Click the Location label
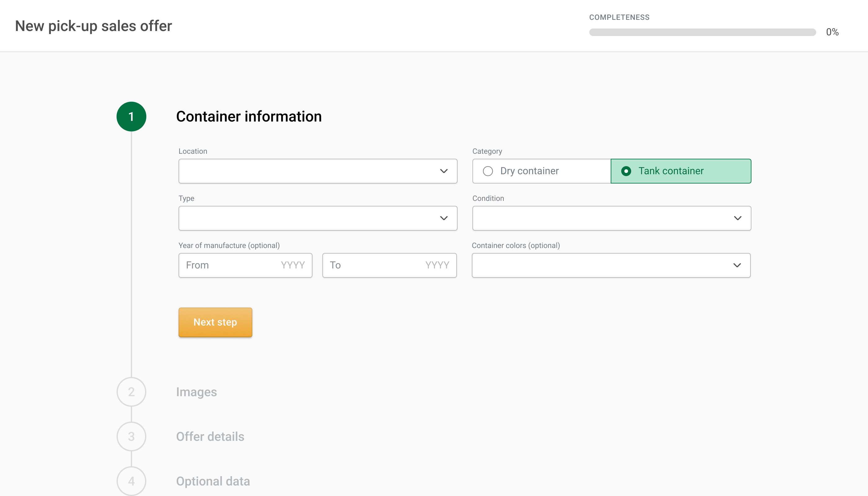The image size is (868, 496). pos(193,151)
